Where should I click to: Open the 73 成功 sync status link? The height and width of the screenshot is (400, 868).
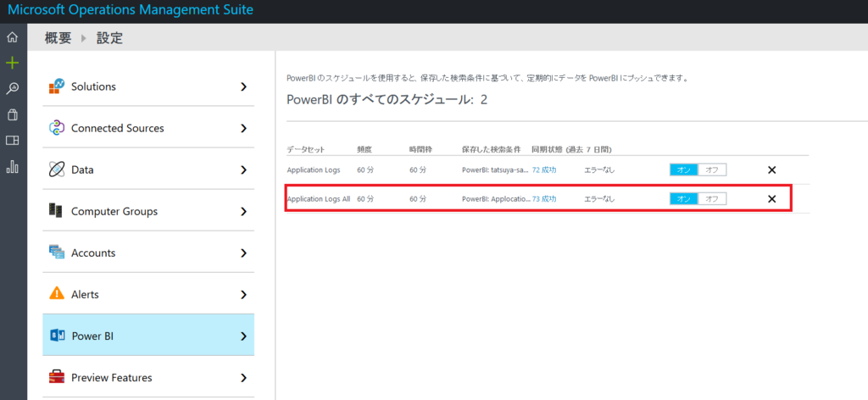point(544,199)
